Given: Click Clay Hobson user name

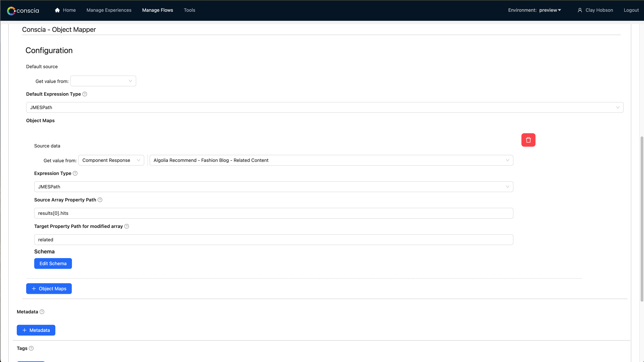Looking at the screenshot, I should (599, 10).
